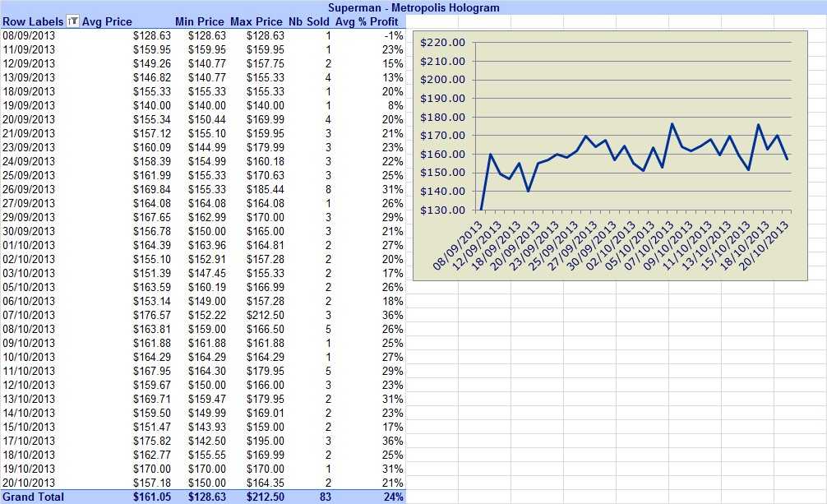The width and height of the screenshot is (827, 504).
Task: Select the Max Price column header
Action: tap(256, 21)
